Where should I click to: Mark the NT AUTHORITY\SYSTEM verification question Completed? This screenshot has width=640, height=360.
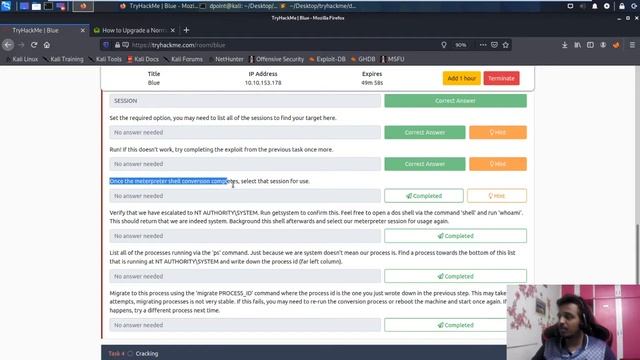455,236
